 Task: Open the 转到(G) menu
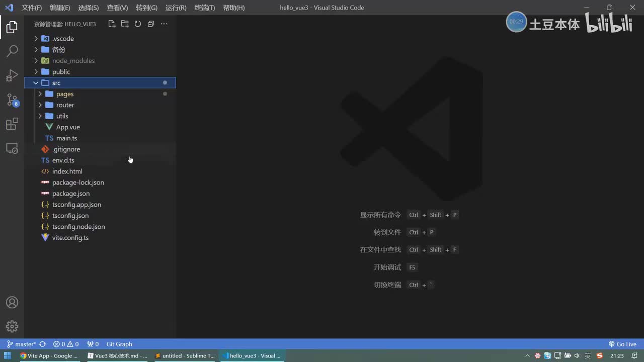coord(146,8)
